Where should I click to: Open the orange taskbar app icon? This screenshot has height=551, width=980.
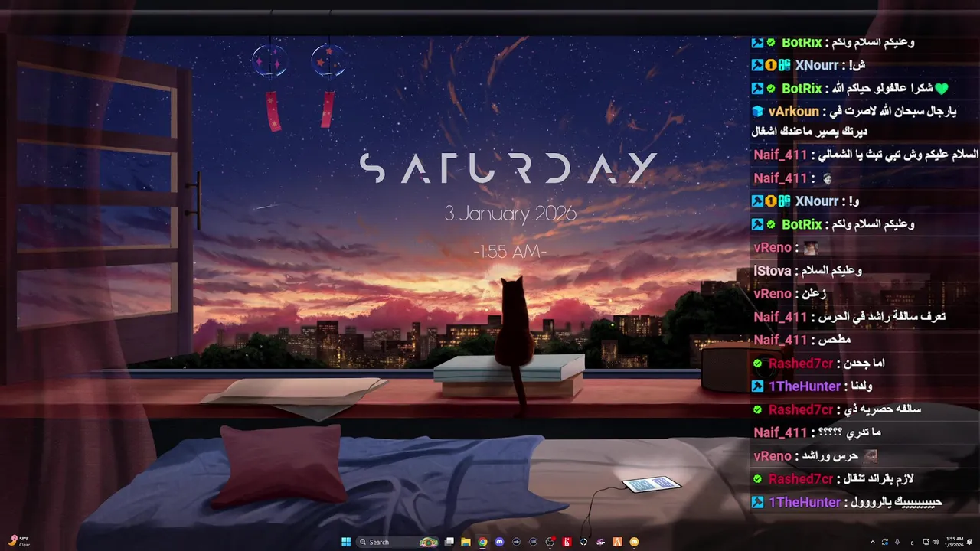[x=617, y=542]
